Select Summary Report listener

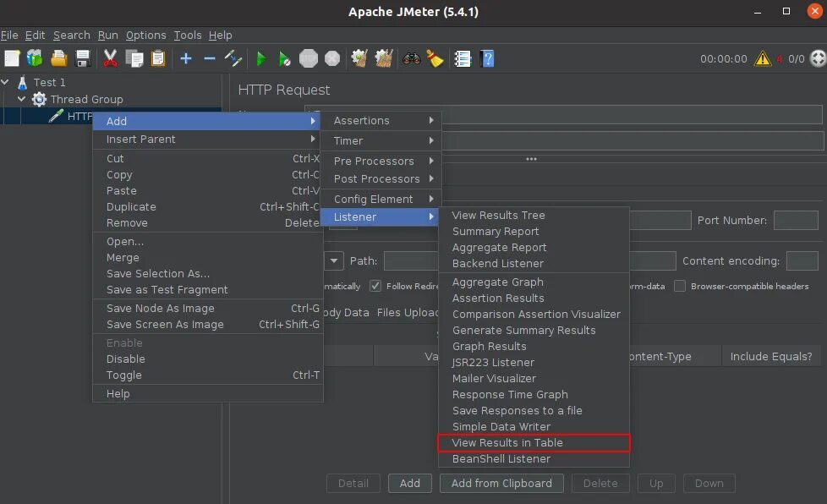[x=534, y=232]
